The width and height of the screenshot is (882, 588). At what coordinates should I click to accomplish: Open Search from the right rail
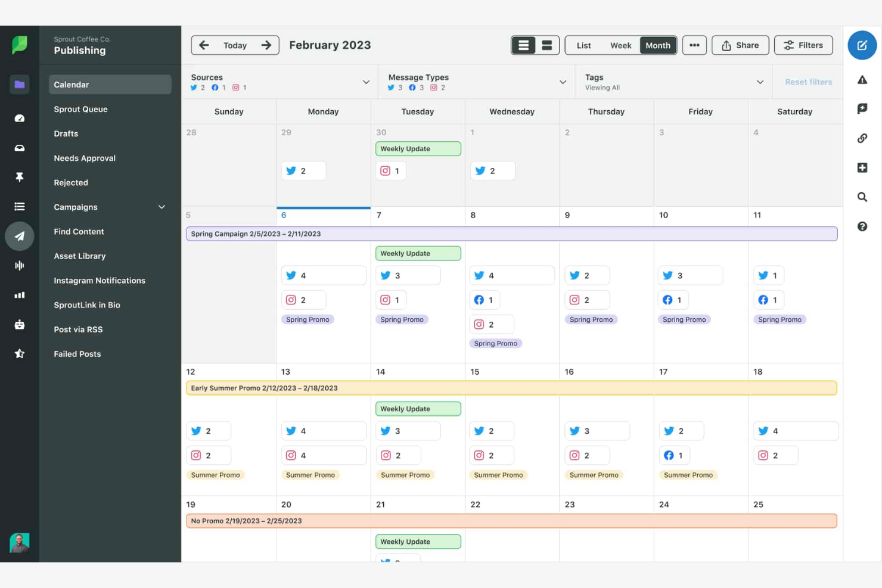point(862,197)
